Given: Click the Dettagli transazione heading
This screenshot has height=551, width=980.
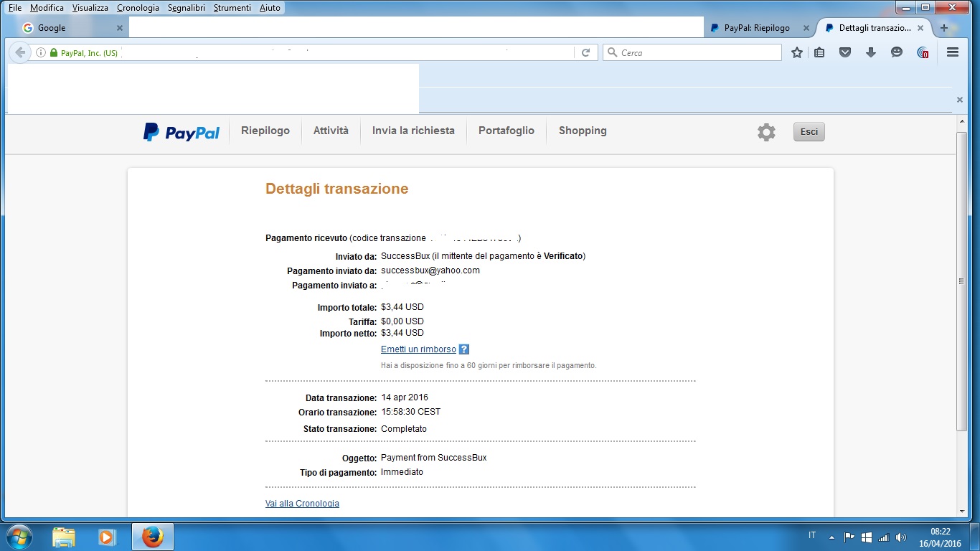Looking at the screenshot, I should coord(336,189).
